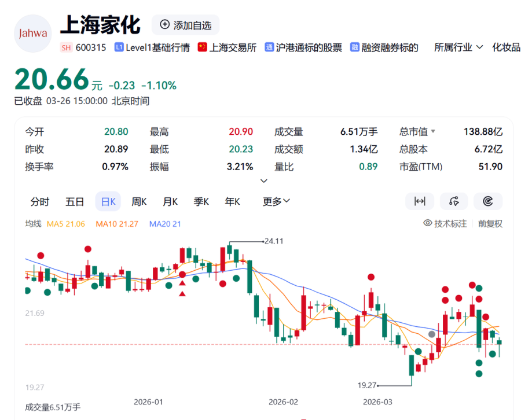Expand the 所属行业 dropdown
The width and height of the screenshot is (521, 420).
pyautogui.click(x=458, y=47)
